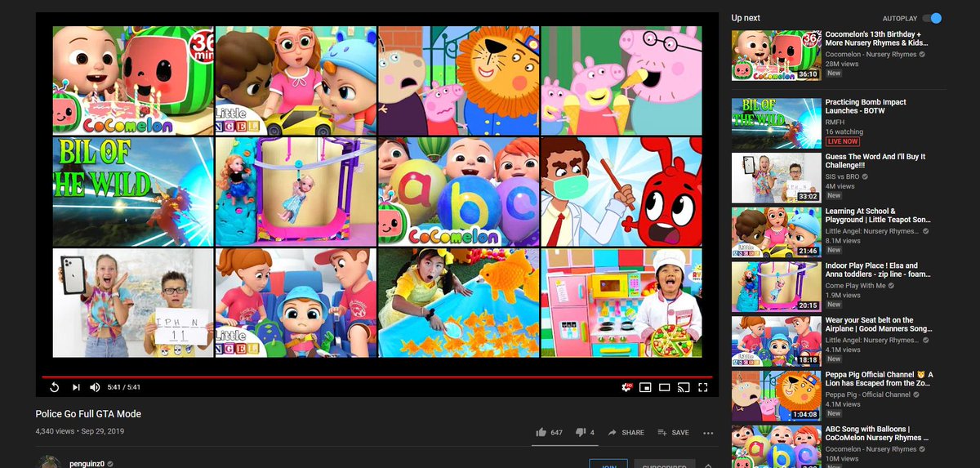Enter full screen mode
The image size is (980, 468).
[x=702, y=387]
